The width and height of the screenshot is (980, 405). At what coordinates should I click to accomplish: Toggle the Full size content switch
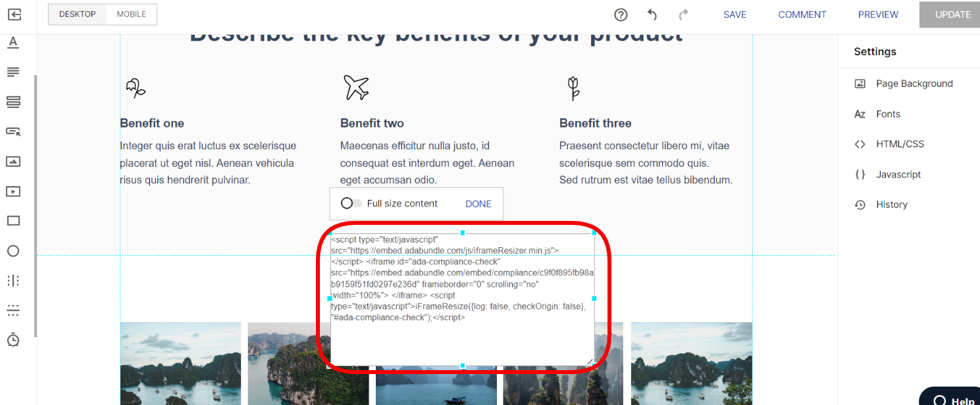click(351, 203)
